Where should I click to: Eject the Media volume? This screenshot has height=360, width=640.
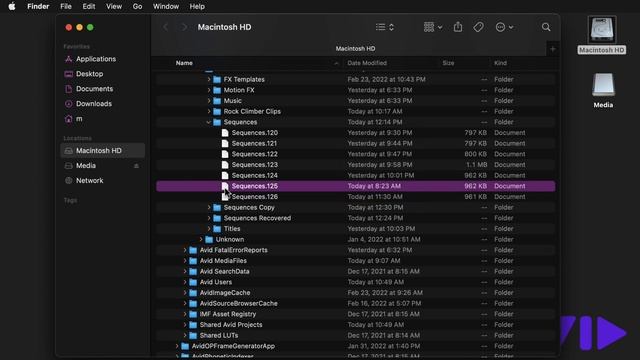[136, 166]
